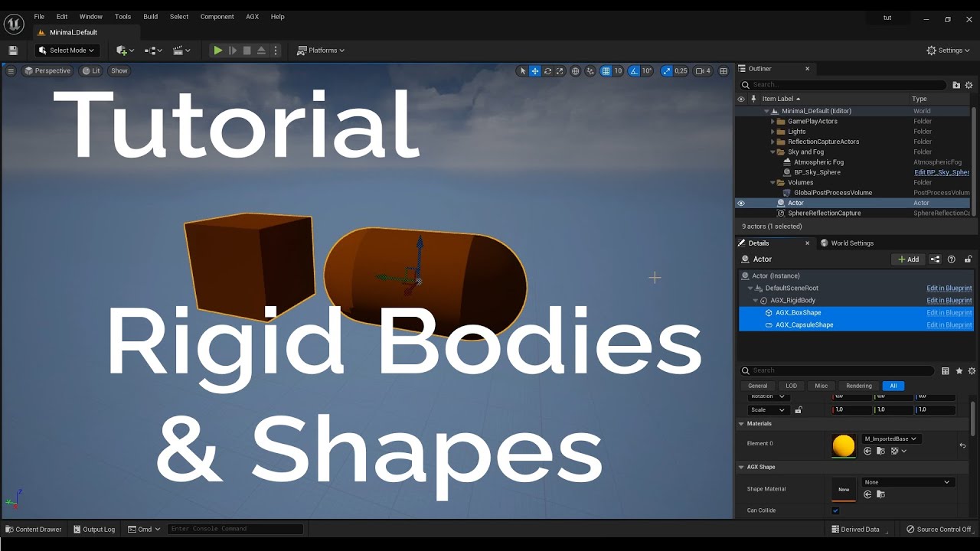Collapse the Sky and Fog folder
The height and width of the screenshot is (551, 980).
tap(773, 152)
